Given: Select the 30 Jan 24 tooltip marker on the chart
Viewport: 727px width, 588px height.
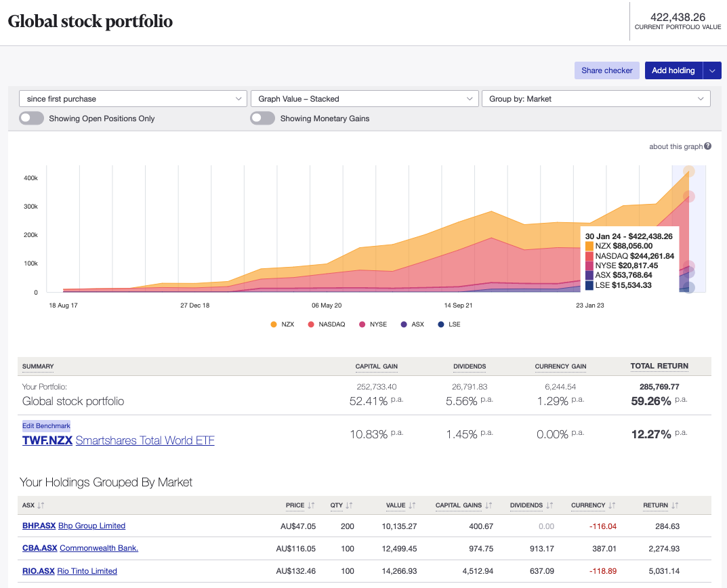Looking at the screenshot, I should click(x=689, y=172).
